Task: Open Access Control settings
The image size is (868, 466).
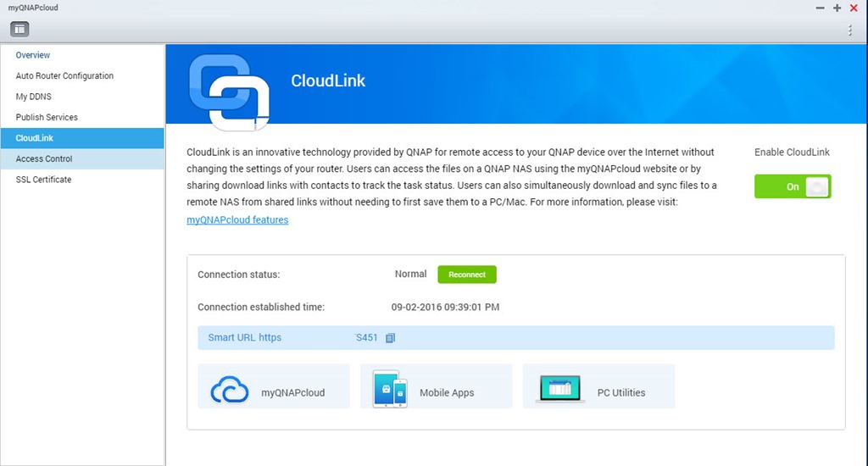Action: coord(82,158)
